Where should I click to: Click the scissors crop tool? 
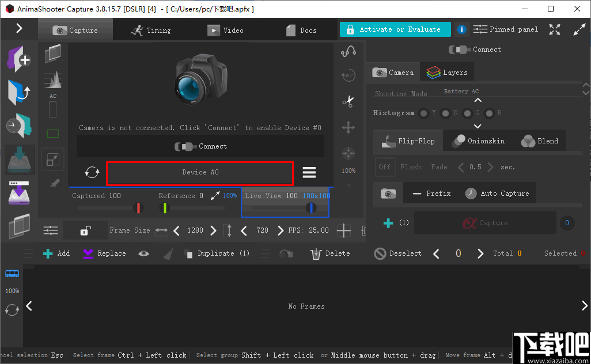[x=348, y=101]
